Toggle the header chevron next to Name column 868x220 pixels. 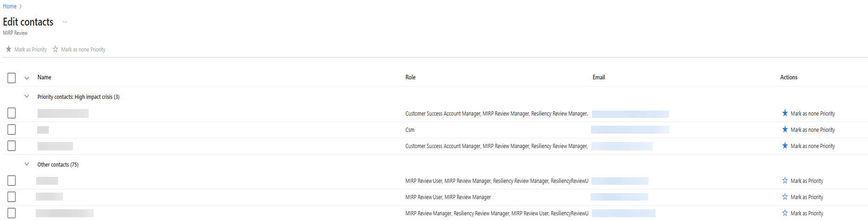tap(26, 78)
